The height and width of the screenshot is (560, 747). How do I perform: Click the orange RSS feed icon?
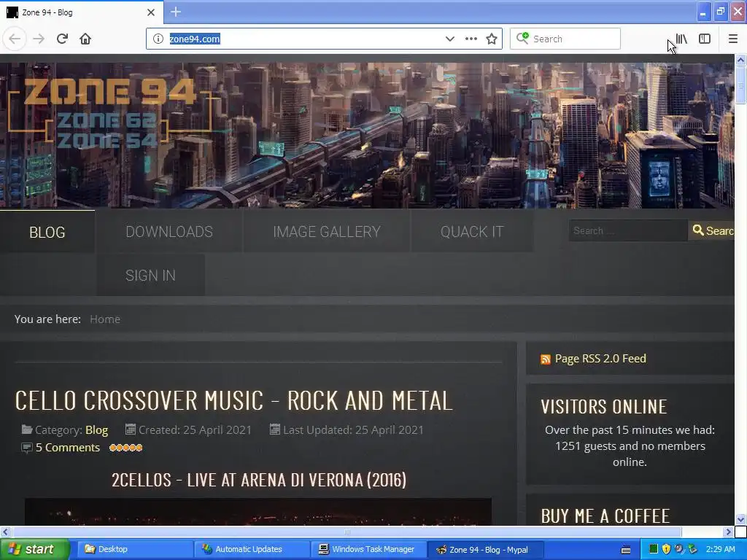[x=546, y=359]
